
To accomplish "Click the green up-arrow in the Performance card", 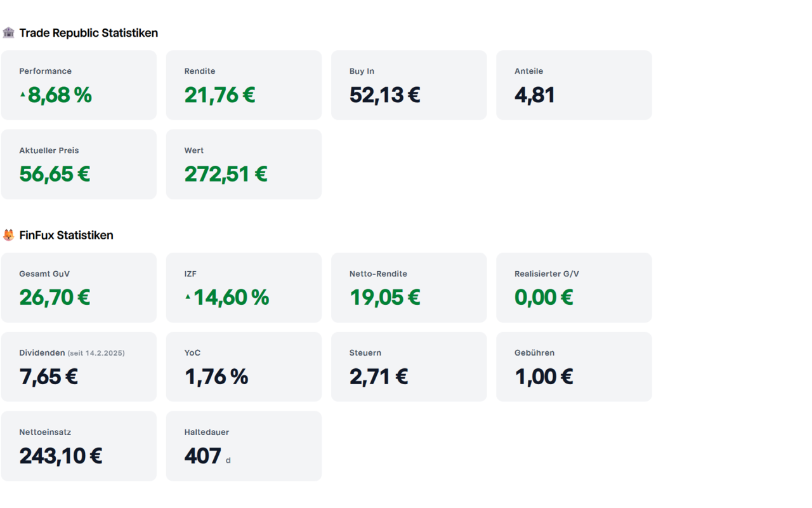I will (23, 95).
